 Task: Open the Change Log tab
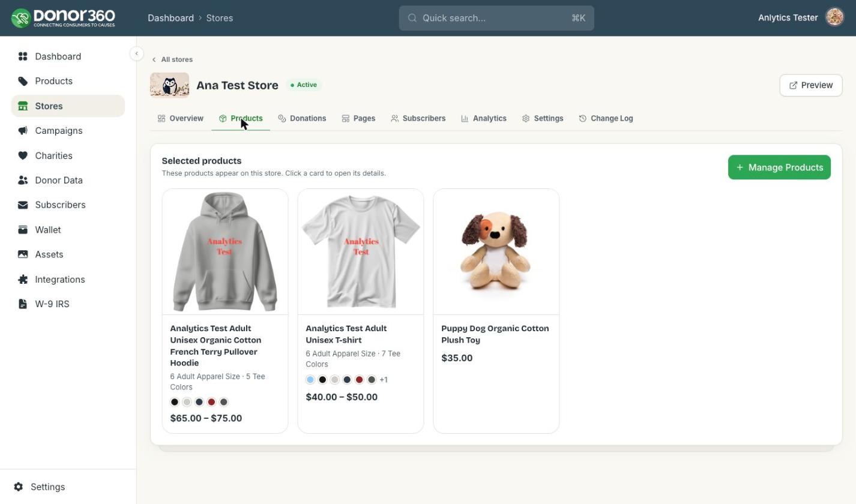[606, 118]
